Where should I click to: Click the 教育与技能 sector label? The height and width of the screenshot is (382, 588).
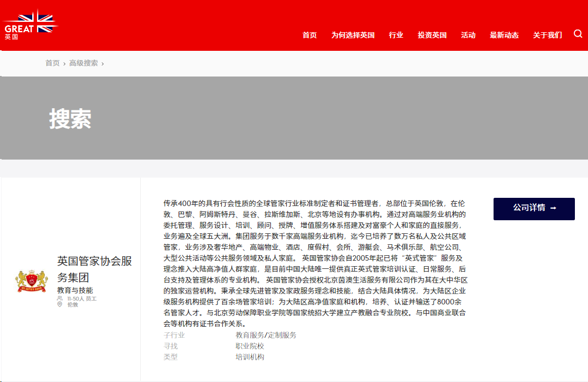[75, 290]
